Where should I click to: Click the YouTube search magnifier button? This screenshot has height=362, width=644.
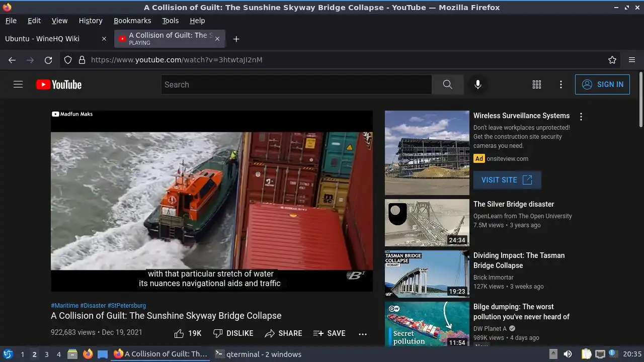point(447,84)
